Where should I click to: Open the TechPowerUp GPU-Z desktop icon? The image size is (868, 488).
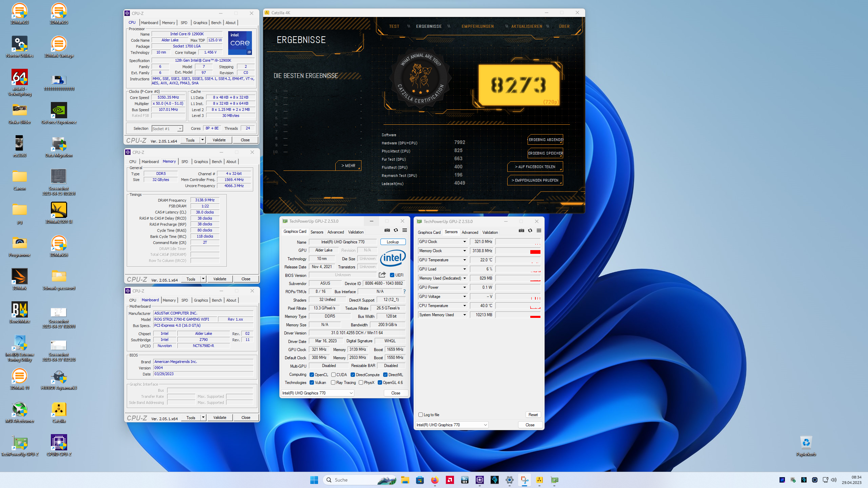20,445
